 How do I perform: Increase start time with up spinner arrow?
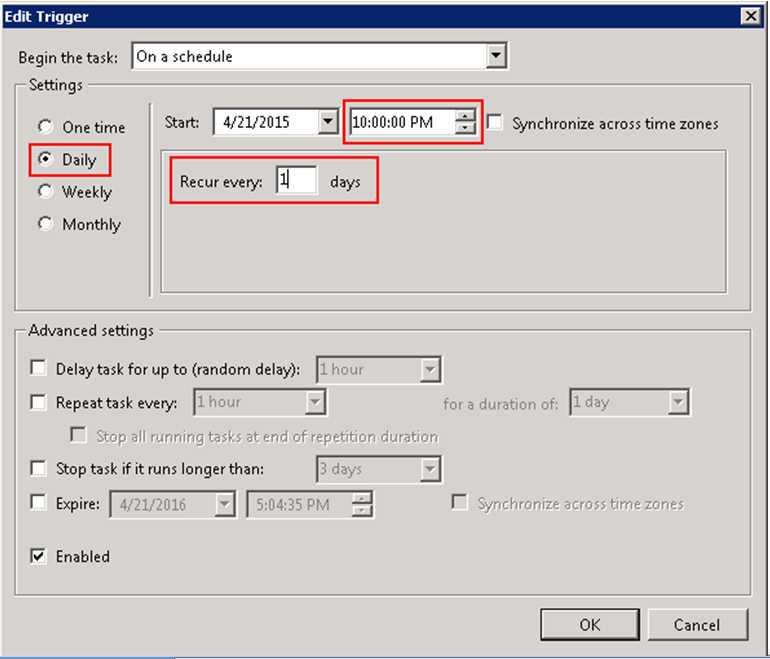point(465,116)
